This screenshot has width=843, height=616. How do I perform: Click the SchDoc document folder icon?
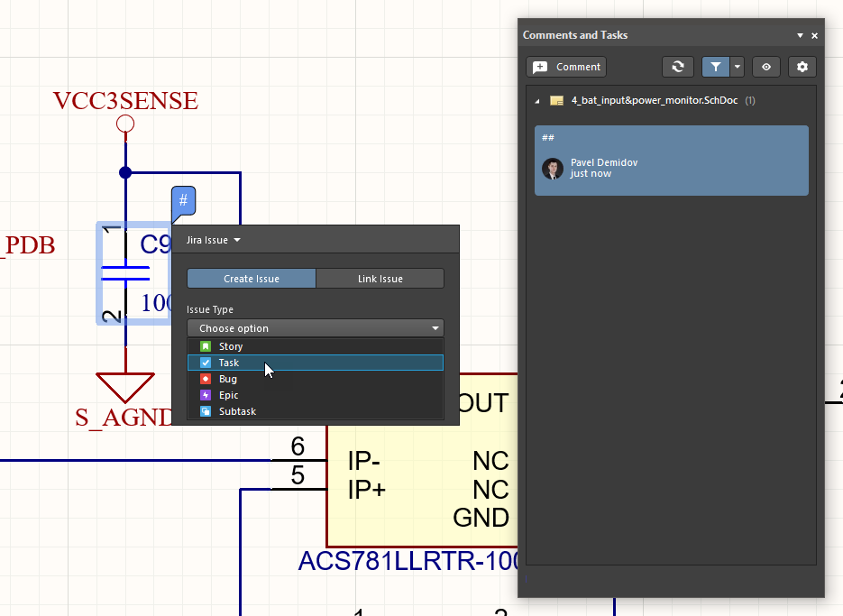(x=556, y=101)
